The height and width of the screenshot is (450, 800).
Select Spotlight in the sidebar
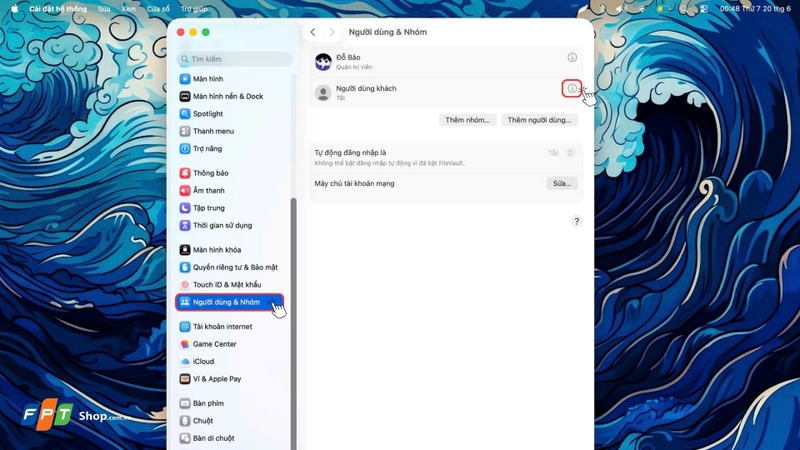(x=202, y=114)
